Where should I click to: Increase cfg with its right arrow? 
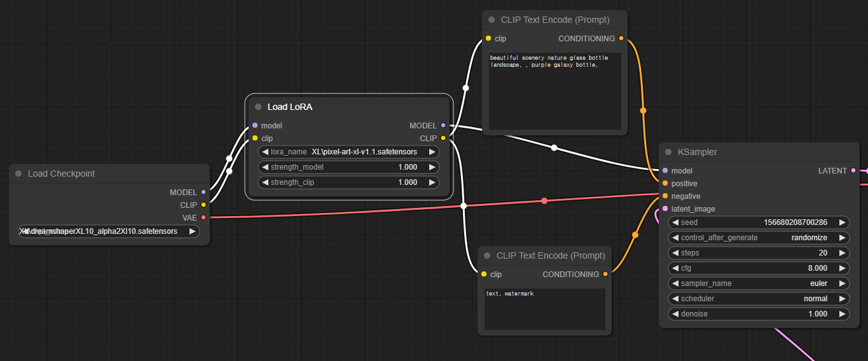point(843,268)
